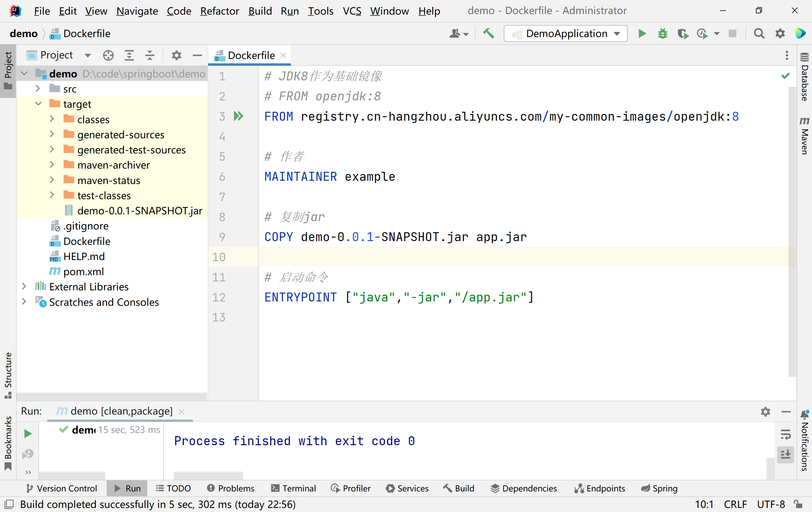The height and width of the screenshot is (512, 812).
Task: Toggle read-only lock icon in status bar
Action: click(798, 504)
